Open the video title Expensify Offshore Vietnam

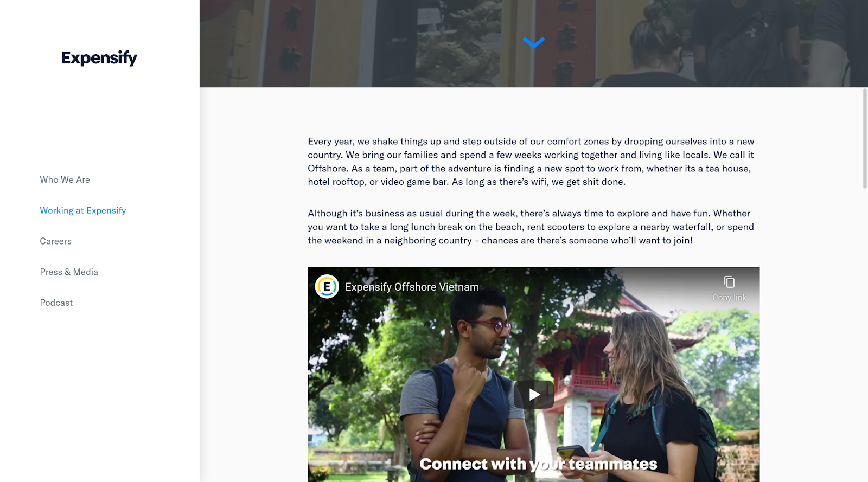[412, 287]
